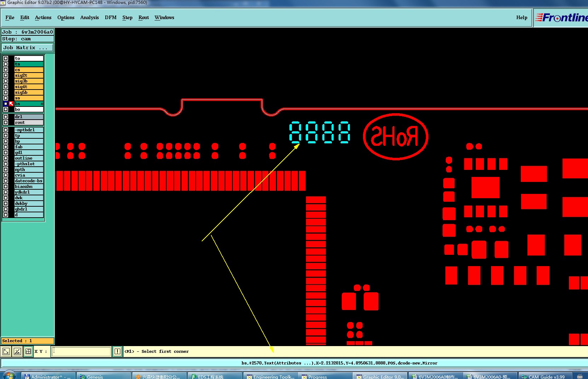Toggle display checkbox for layer sig2t
The width and height of the screenshot is (588, 379).
click(x=6, y=75)
